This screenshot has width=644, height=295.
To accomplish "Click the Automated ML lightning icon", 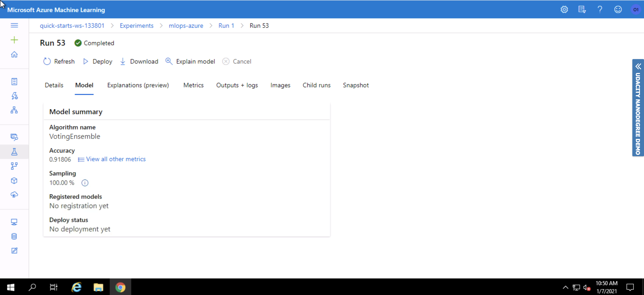I will (14, 96).
